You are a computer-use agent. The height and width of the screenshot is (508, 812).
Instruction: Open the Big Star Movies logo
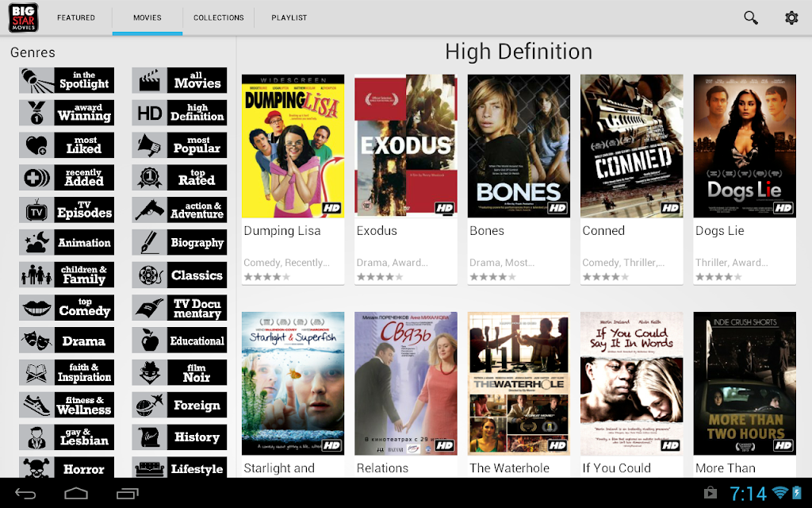[23, 17]
